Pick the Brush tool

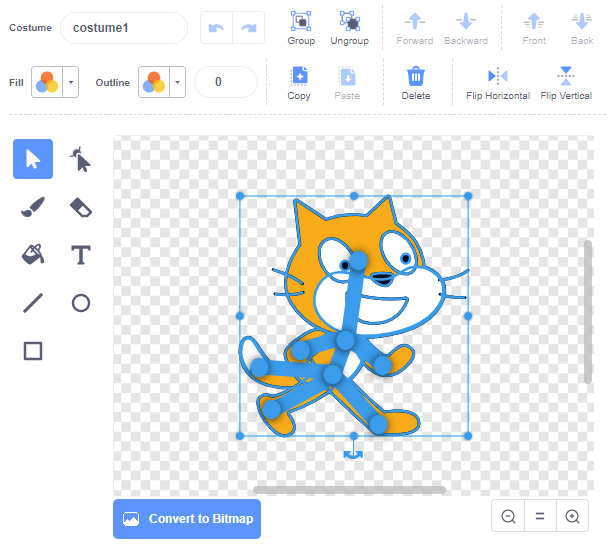pos(33,207)
